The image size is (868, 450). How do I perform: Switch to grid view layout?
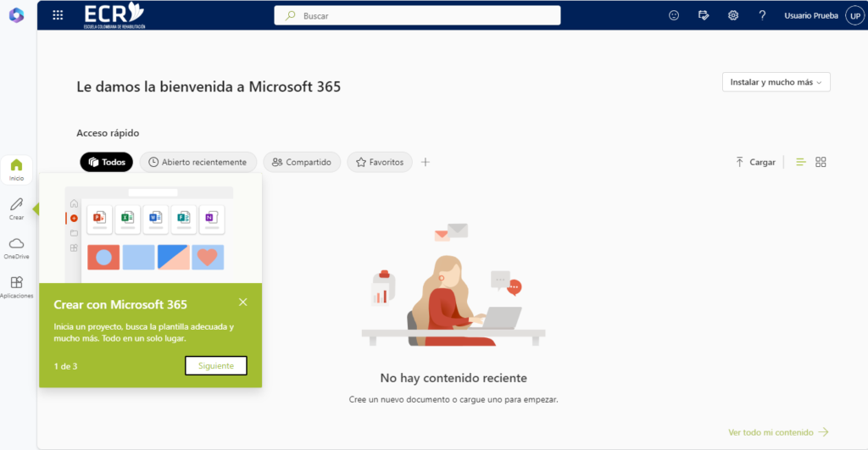pos(821,162)
